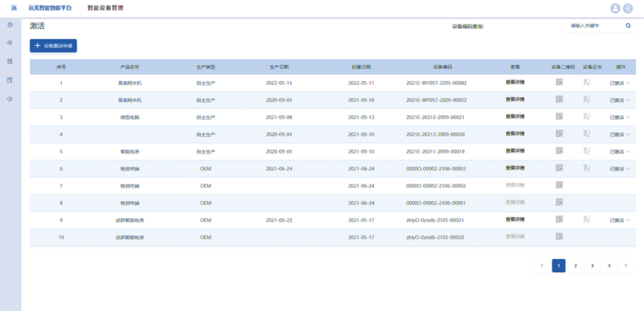Jump to page 4 in pagination

609,266
